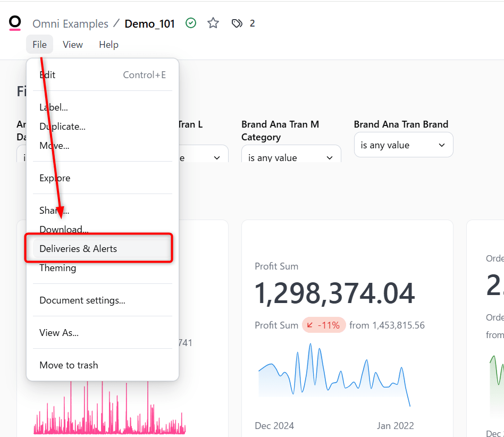The image size is (504, 437).
Task: Select Move to trash
Action: point(103,365)
